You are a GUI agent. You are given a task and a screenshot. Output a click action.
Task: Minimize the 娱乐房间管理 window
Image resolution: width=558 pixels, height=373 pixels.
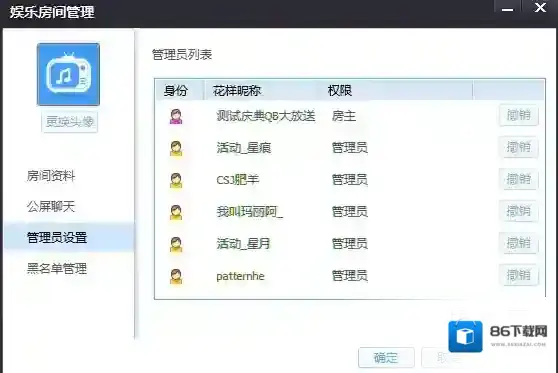(507, 8)
